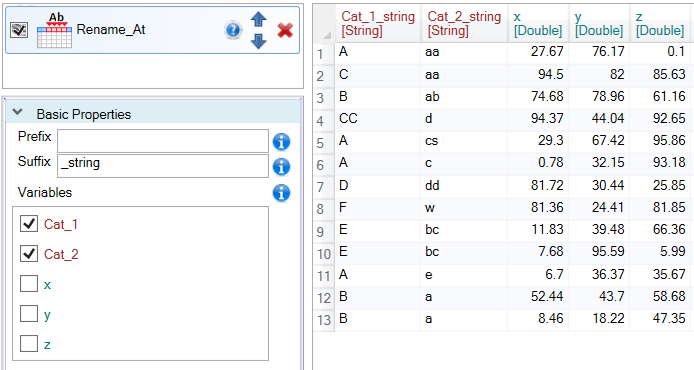
Task: Select the x [Double] column header
Action: [538, 23]
